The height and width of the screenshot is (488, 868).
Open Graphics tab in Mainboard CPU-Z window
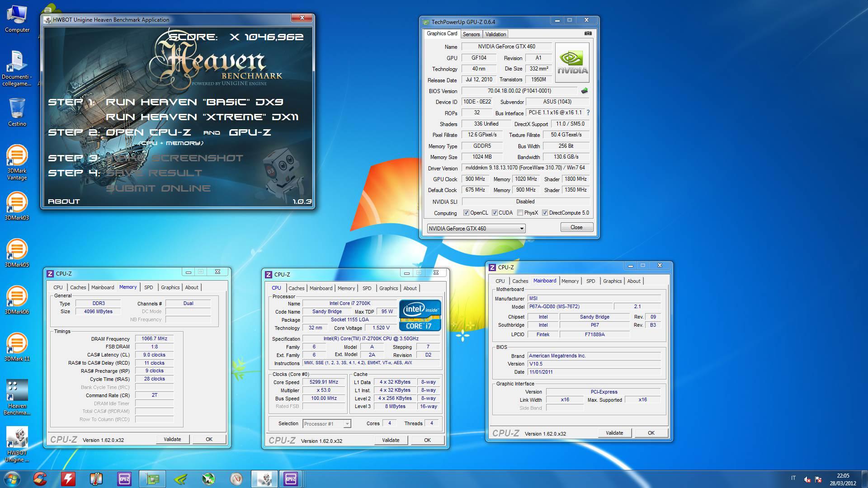(x=612, y=281)
